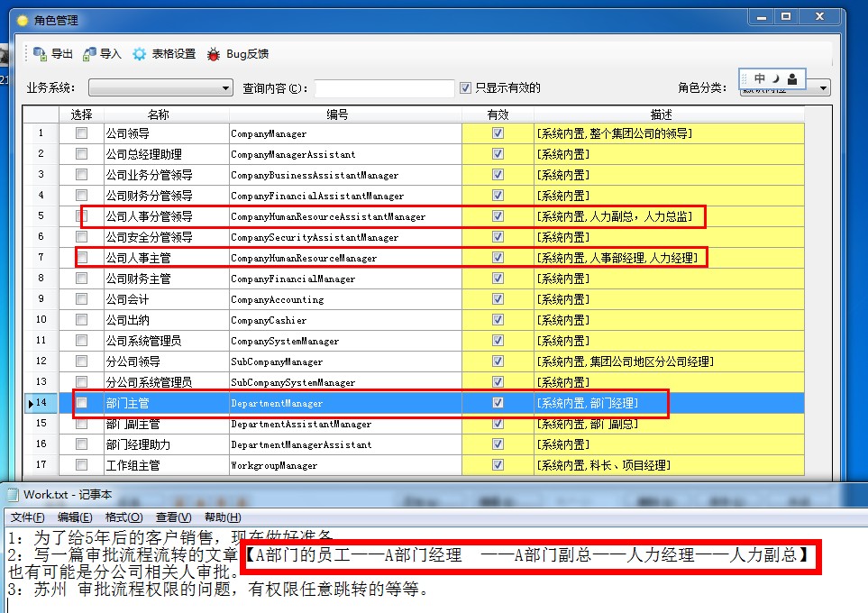Screen dimensions: 868x613
Task: Check selection box for 公司财务主管 row
Action: click(81, 278)
